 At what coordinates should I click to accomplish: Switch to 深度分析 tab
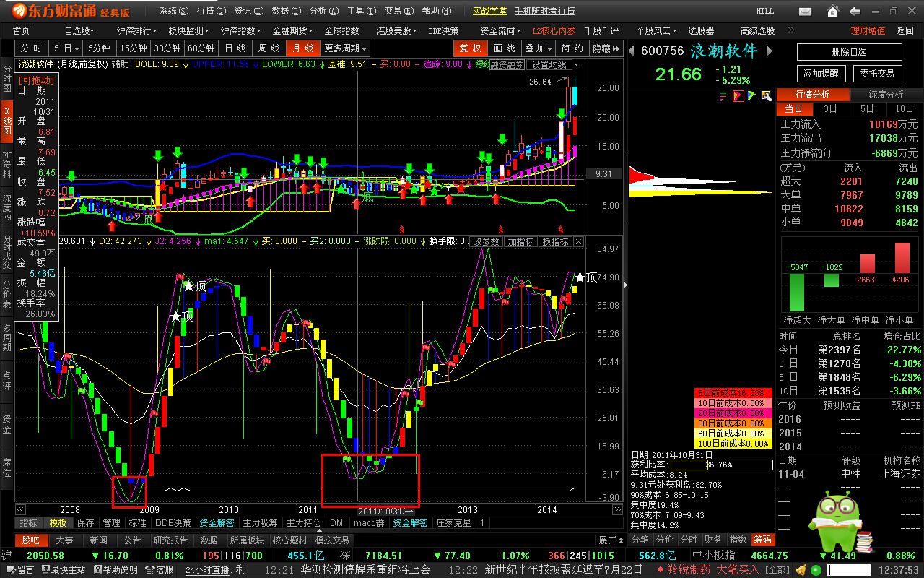886,95
